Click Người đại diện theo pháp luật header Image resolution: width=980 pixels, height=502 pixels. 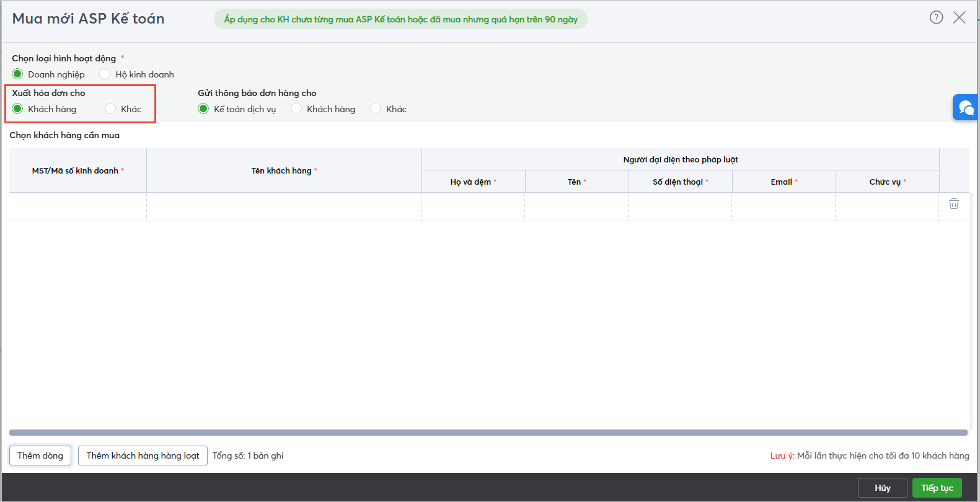681,159
